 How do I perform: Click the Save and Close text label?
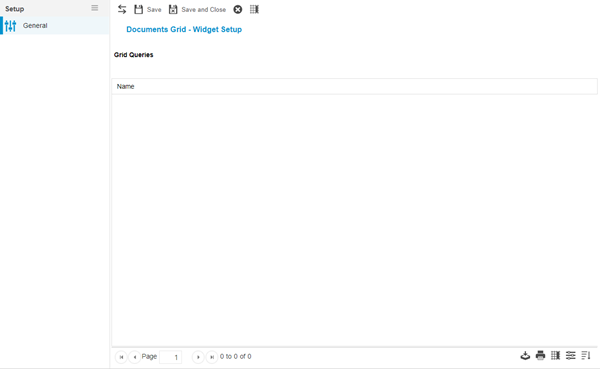click(x=204, y=10)
